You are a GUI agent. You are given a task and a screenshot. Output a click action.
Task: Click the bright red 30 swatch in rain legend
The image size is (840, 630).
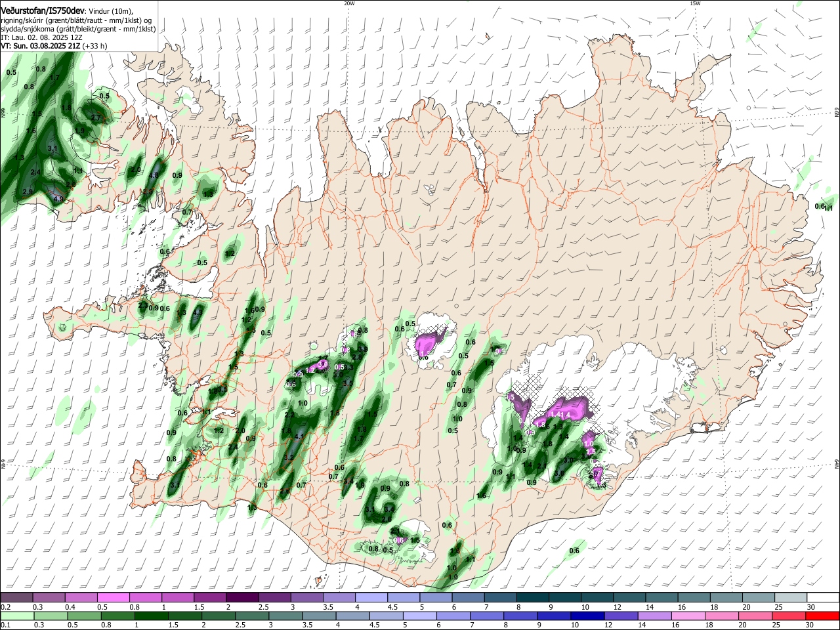822,616
